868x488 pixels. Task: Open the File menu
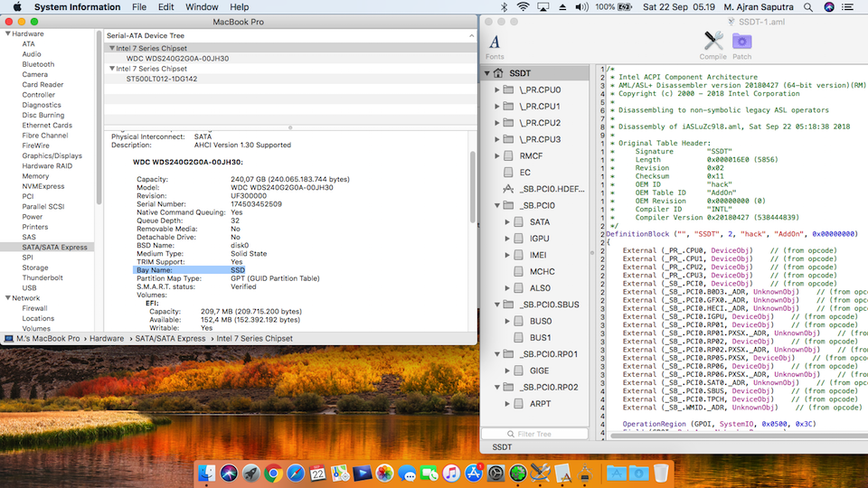139,7
